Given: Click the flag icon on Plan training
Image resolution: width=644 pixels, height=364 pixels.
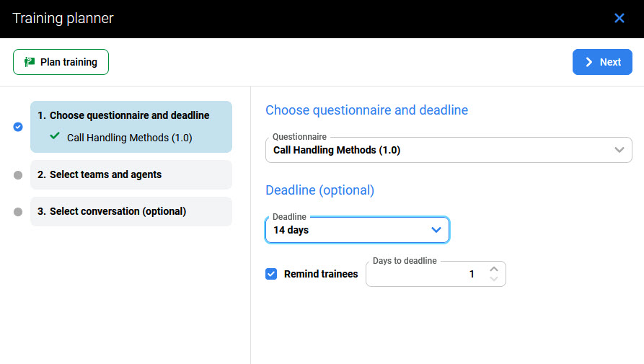Looking at the screenshot, I should (x=30, y=62).
